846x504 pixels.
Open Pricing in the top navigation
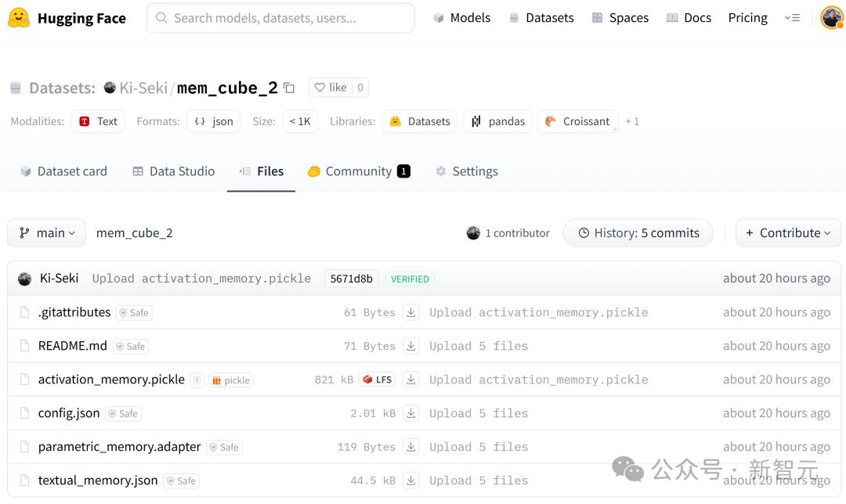coord(748,18)
